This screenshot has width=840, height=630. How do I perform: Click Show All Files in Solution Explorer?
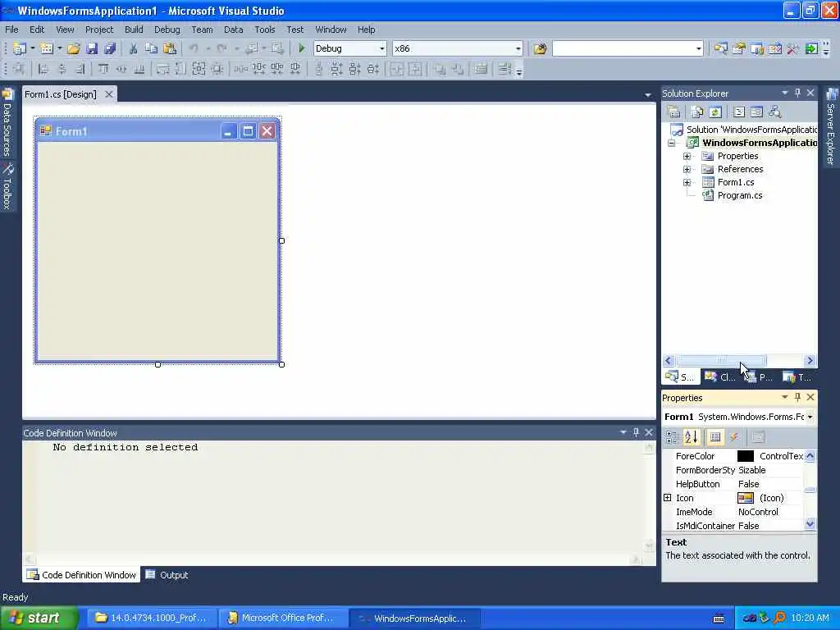[697, 112]
